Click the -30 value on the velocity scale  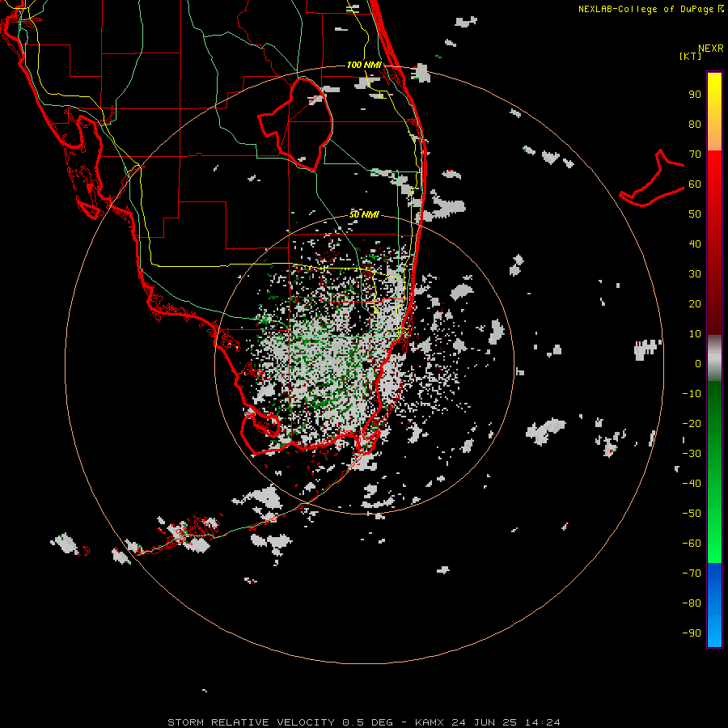pos(692,454)
